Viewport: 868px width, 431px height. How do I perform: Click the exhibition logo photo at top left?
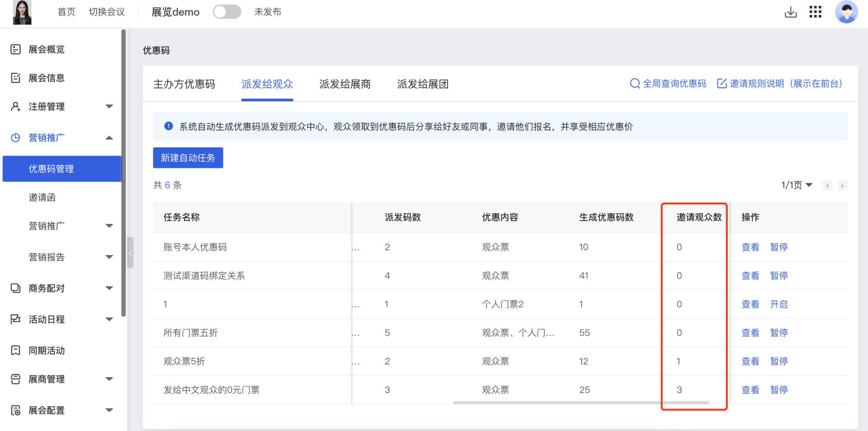tap(22, 12)
